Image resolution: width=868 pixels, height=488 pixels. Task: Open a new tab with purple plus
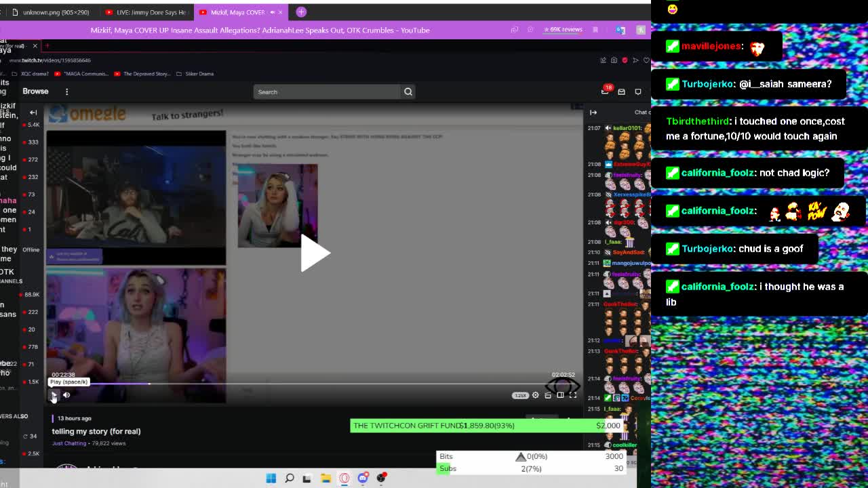point(301,12)
